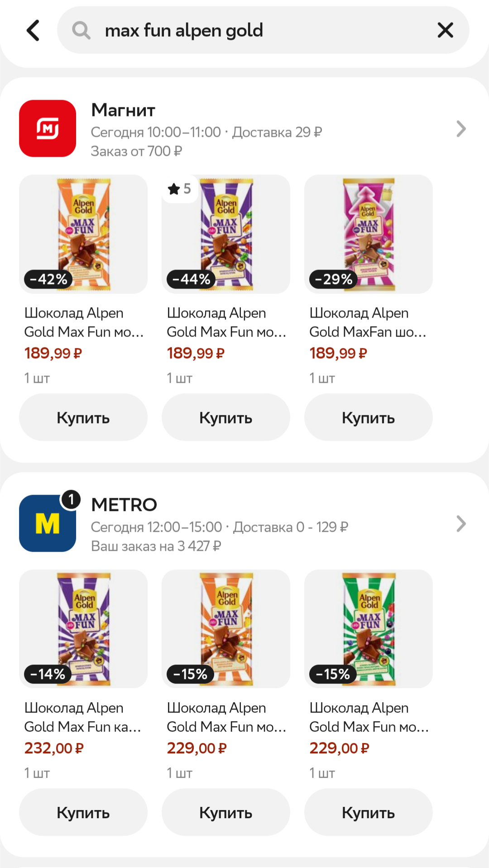Open the green Max Fun chocolate image

pos(369,629)
